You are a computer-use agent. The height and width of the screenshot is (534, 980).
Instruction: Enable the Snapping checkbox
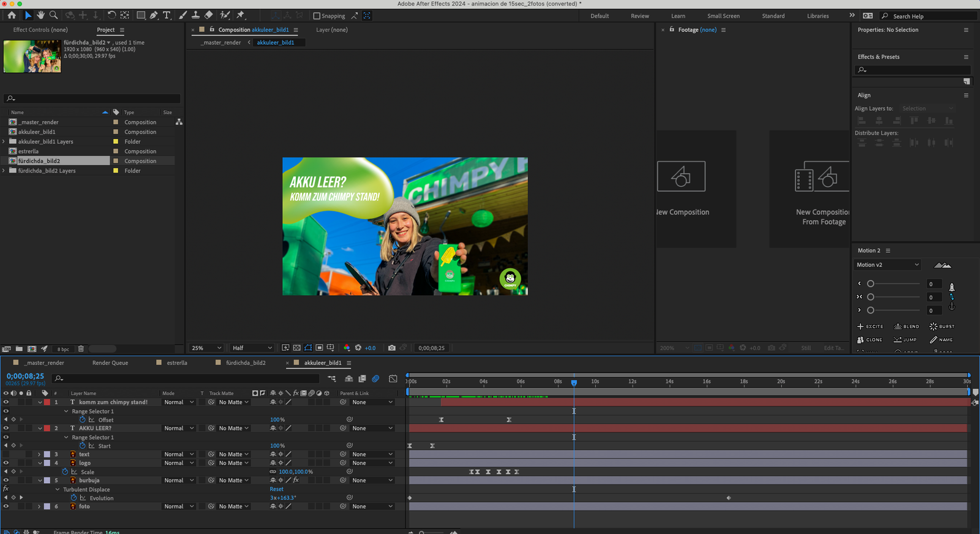(317, 16)
